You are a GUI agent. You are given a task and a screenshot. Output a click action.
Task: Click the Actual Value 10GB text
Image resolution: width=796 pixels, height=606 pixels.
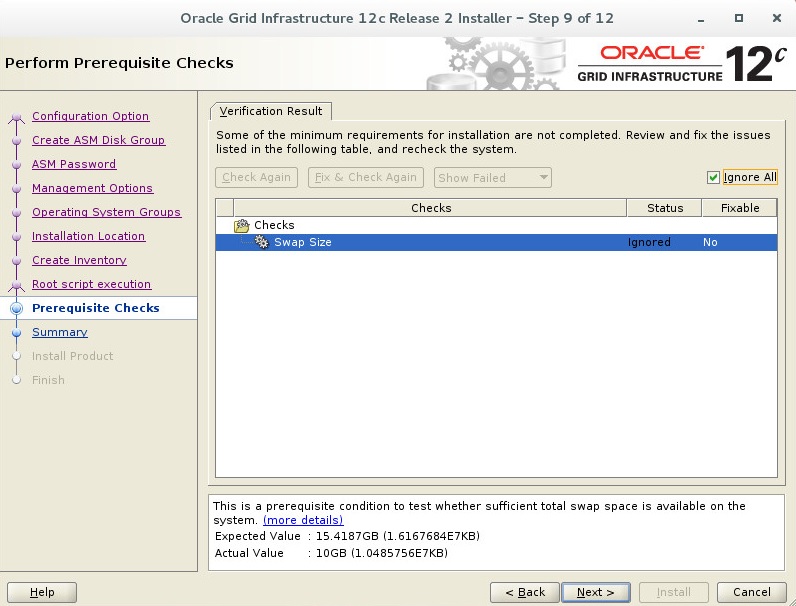(382, 553)
